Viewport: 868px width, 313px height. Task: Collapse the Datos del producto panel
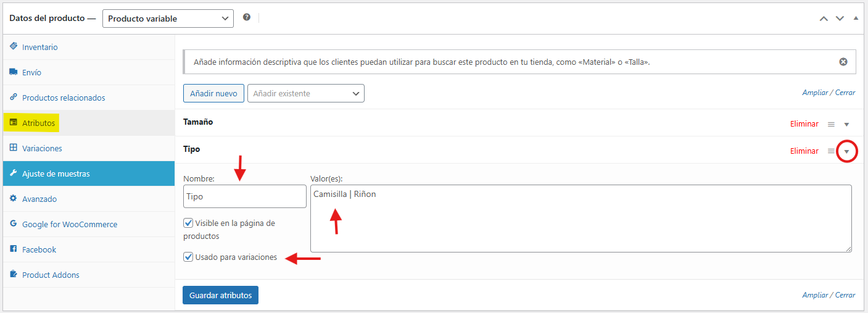(x=856, y=19)
